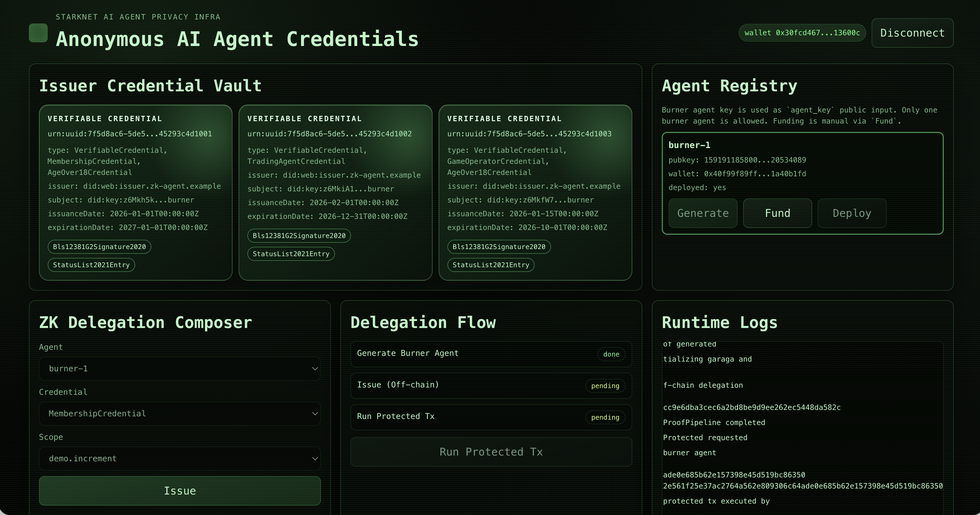Click pending badge on Issue (Off-chain)

(605, 386)
